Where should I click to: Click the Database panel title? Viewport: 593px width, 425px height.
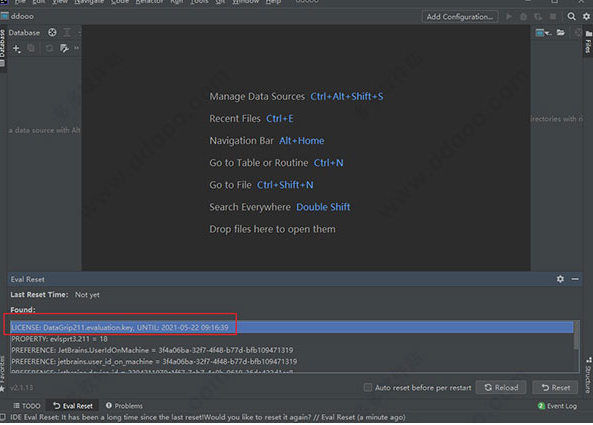(x=24, y=33)
